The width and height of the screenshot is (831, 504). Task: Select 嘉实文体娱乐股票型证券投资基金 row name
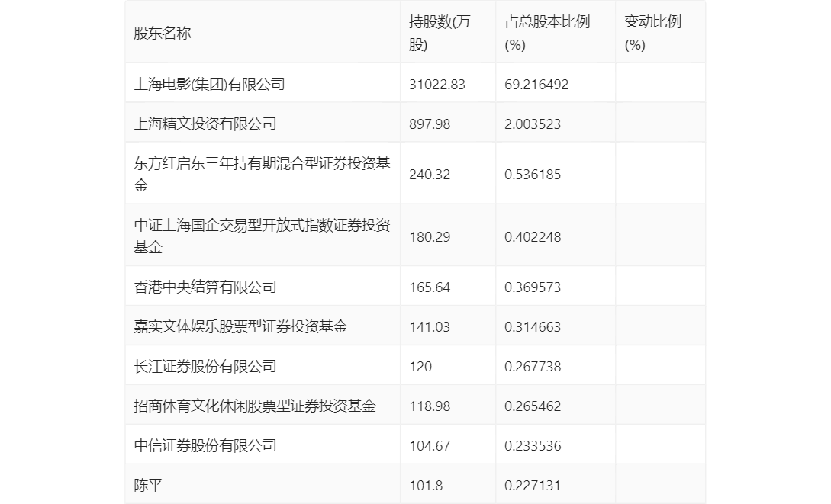(x=240, y=326)
